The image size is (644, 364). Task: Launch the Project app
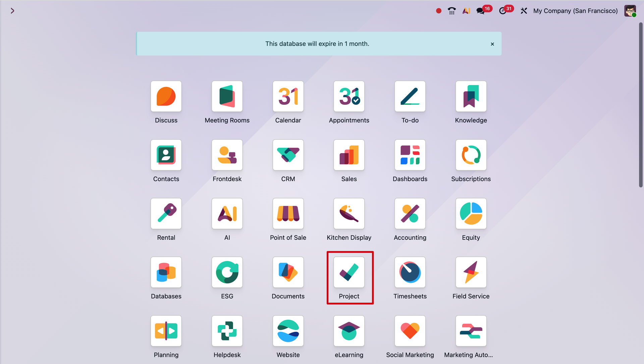(x=349, y=272)
